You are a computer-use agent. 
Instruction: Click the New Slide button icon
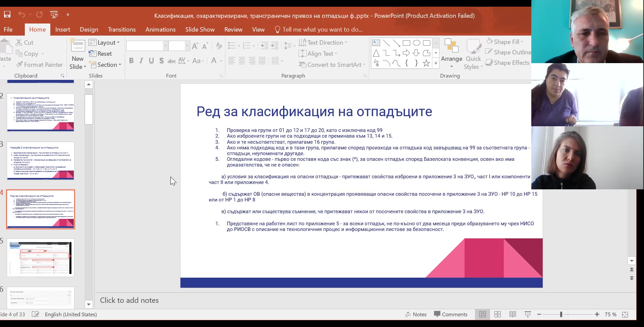78,46
